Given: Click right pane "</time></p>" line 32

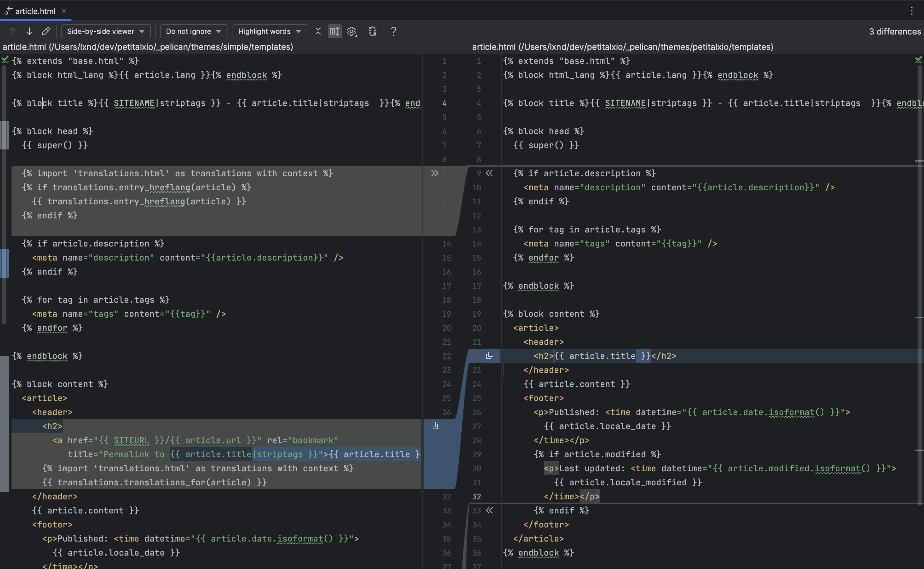Looking at the screenshot, I should click(x=572, y=497).
